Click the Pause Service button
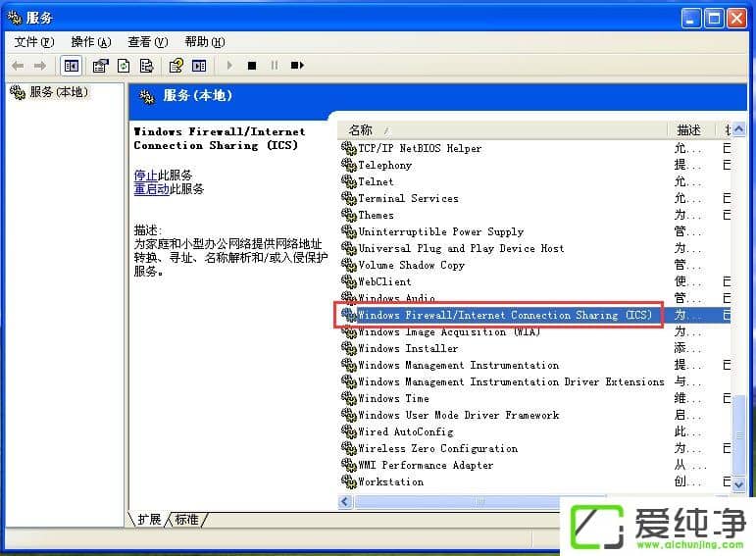 pyautogui.click(x=275, y=65)
